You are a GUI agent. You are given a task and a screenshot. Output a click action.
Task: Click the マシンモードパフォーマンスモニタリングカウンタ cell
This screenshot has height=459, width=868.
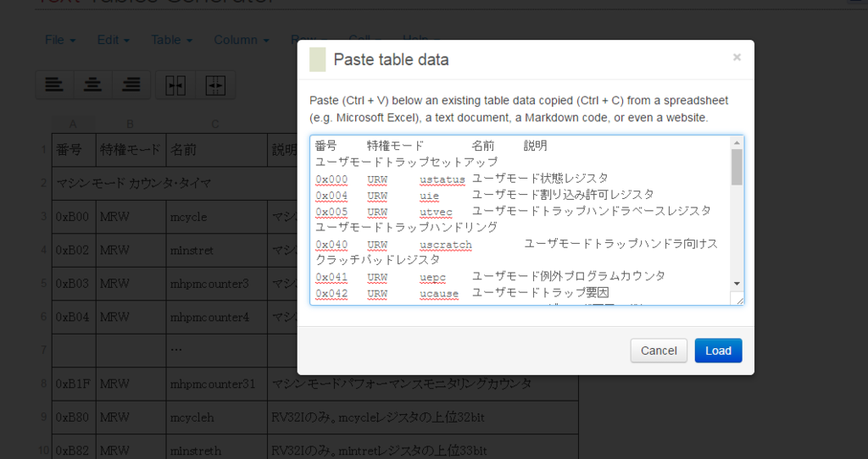423,384
